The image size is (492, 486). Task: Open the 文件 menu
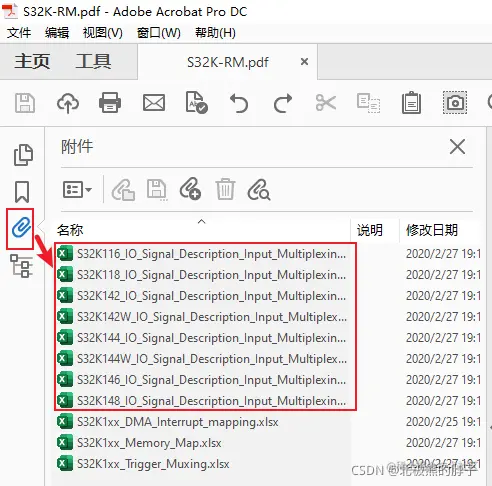pos(19,33)
